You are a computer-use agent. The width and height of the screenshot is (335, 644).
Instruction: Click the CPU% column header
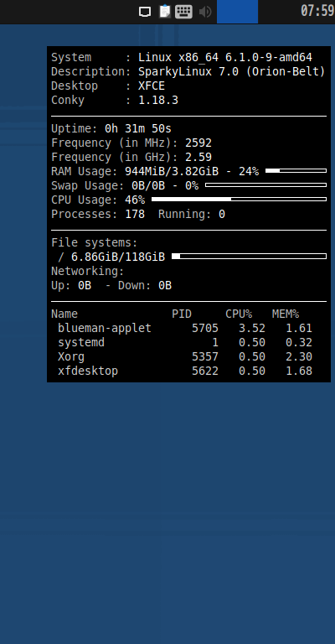coord(239,314)
